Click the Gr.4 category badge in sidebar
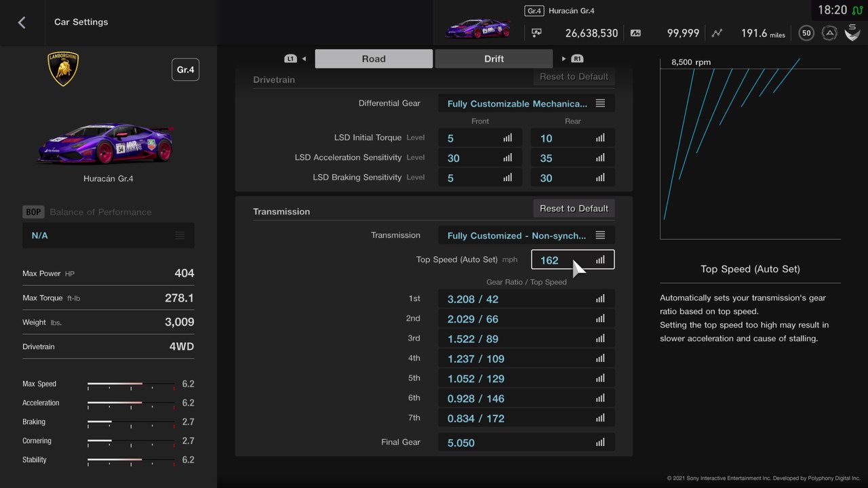 coord(185,70)
